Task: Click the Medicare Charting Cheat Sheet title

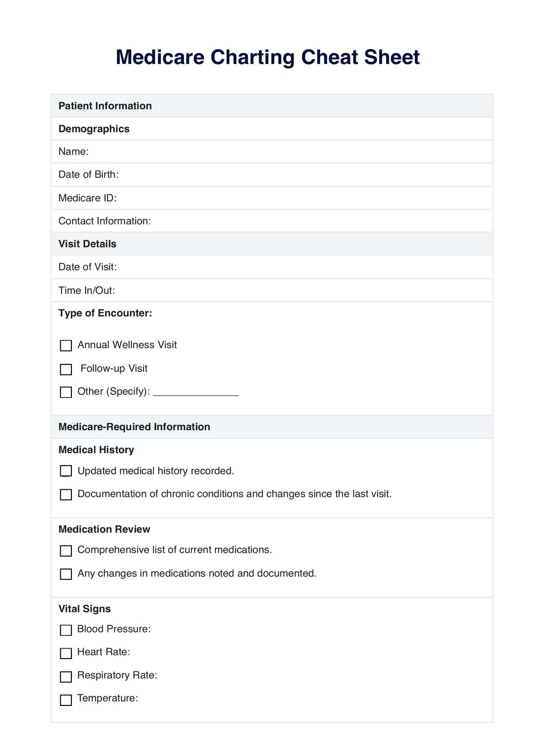Action: (267, 58)
